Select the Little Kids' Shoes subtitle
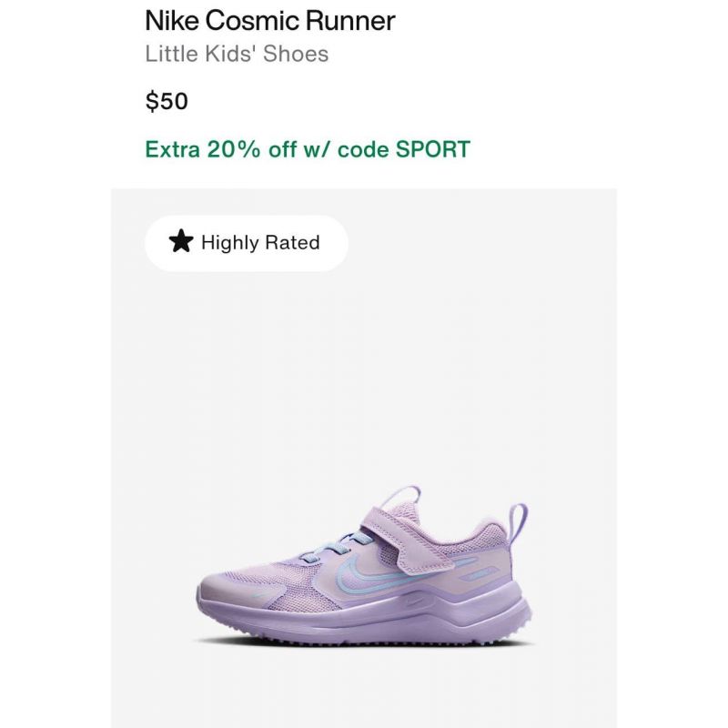The image size is (728, 728). (x=237, y=54)
